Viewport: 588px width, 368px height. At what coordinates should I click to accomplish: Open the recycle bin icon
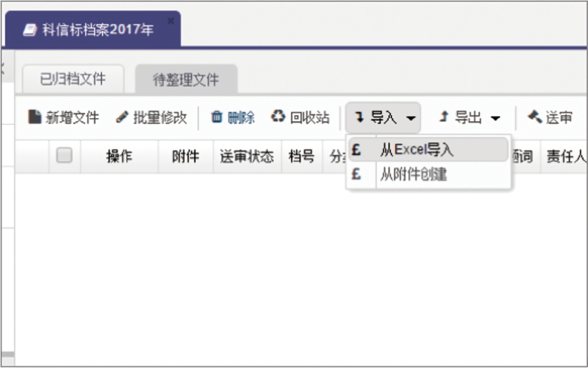(278, 117)
